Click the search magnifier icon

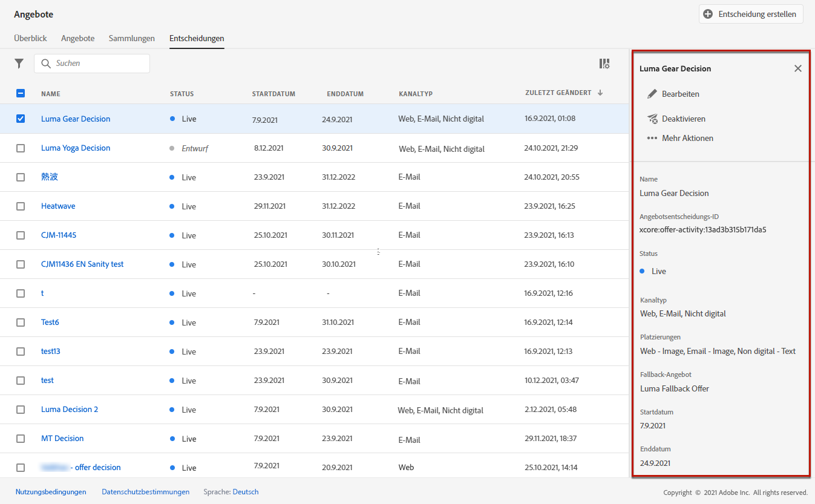pyautogui.click(x=46, y=64)
